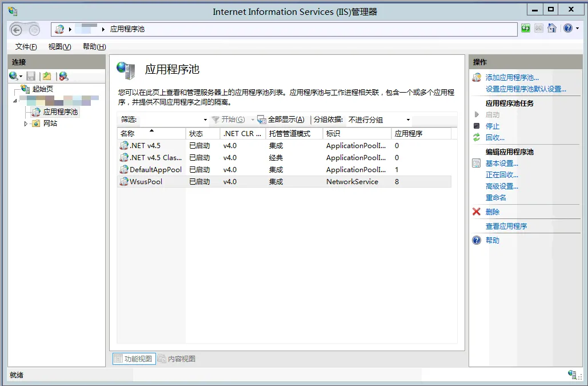Go back using the navigation back arrow
This screenshot has width=588, height=386.
pos(16,30)
